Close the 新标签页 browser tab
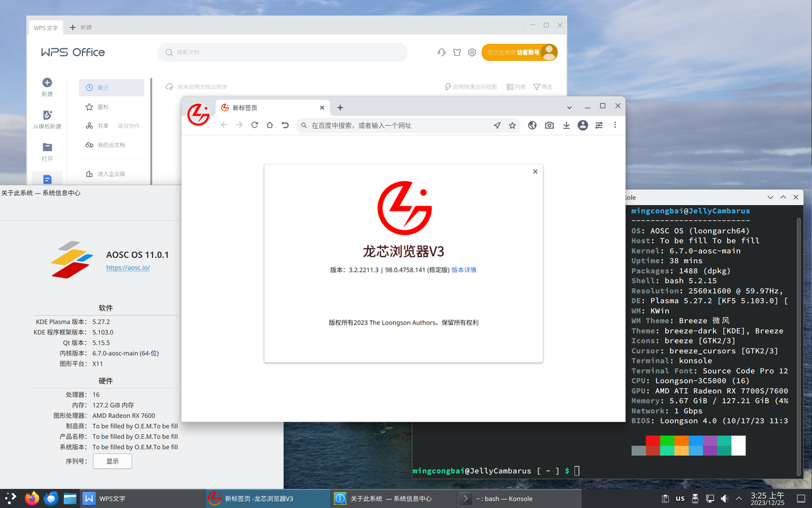812x508 pixels. pos(322,108)
